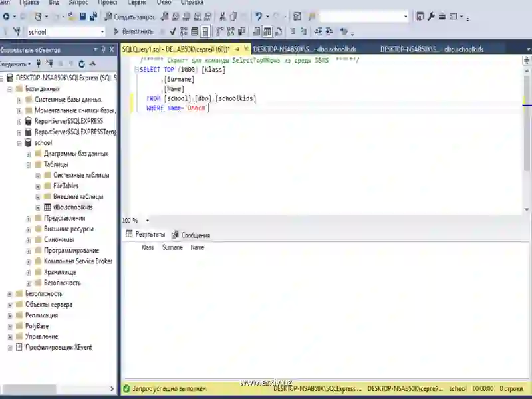Click the Change Connection icon left of database combo
The image size is (532, 399).
point(17,31)
